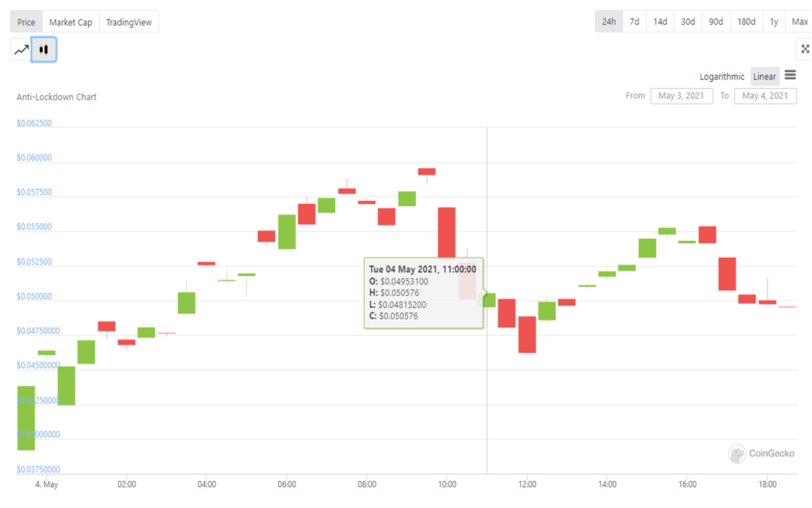Select the 14d time range
Image resolution: width=812 pixels, height=508 pixels.
pyautogui.click(x=660, y=22)
